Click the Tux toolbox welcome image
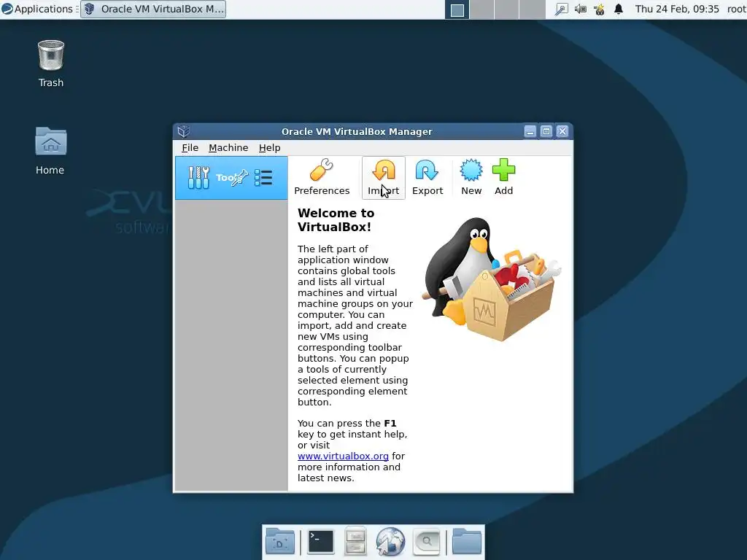 tap(492, 279)
